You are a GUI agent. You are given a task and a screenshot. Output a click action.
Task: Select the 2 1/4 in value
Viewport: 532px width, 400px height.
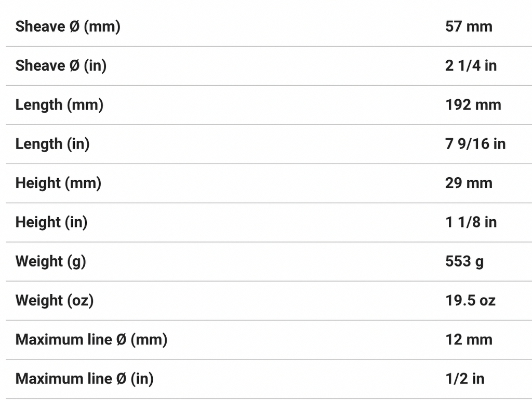point(471,65)
